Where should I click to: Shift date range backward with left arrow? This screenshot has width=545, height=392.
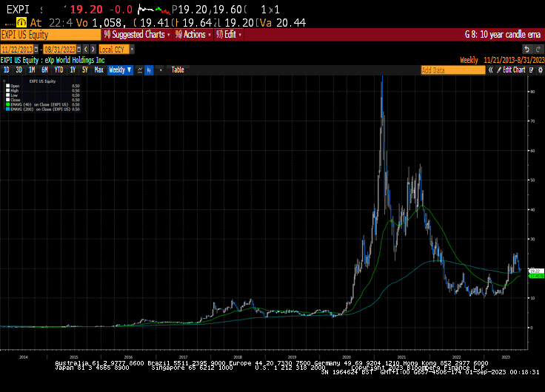[86, 50]
